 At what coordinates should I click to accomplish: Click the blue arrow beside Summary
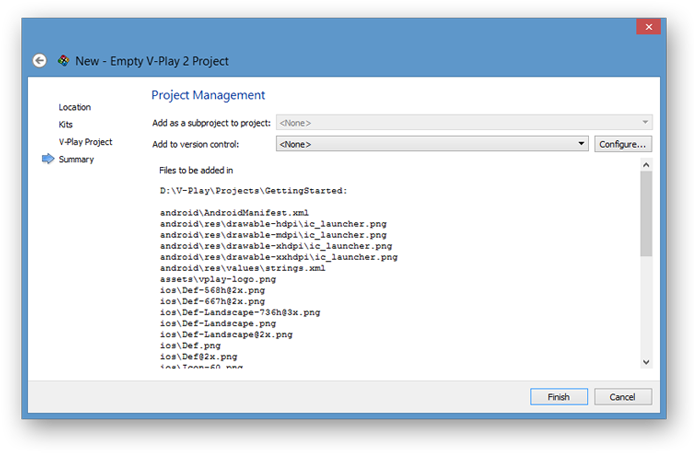point(48,159)
